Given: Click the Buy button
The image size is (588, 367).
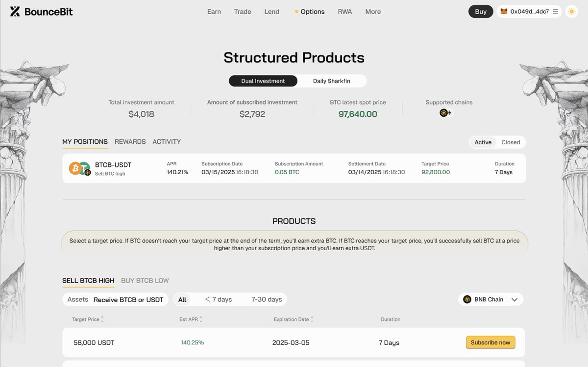Looking at the screenshot, I should pos(481,11).
